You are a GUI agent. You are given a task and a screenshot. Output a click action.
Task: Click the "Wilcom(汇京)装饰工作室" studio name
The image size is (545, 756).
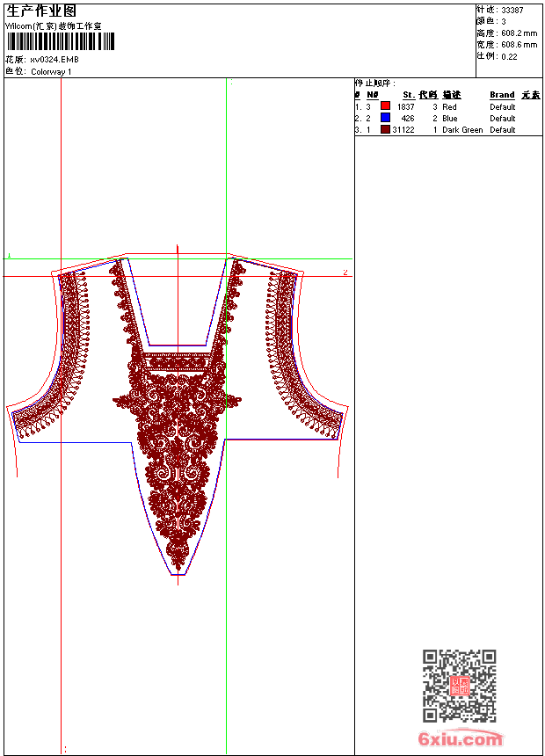tap(54, 26)
